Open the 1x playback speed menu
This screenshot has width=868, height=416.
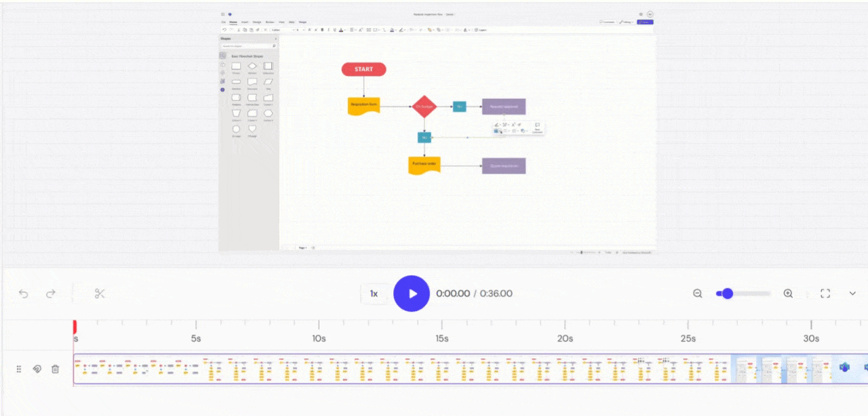coord(374,293)
